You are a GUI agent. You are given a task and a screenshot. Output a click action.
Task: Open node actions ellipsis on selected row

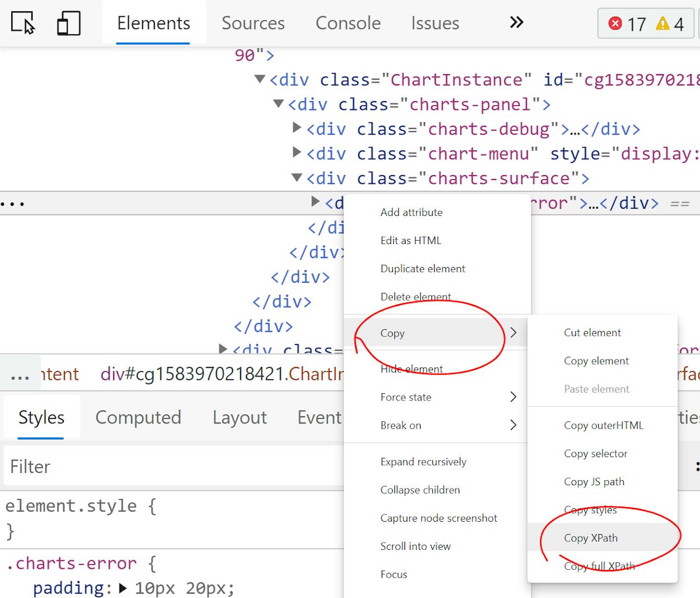12,203
